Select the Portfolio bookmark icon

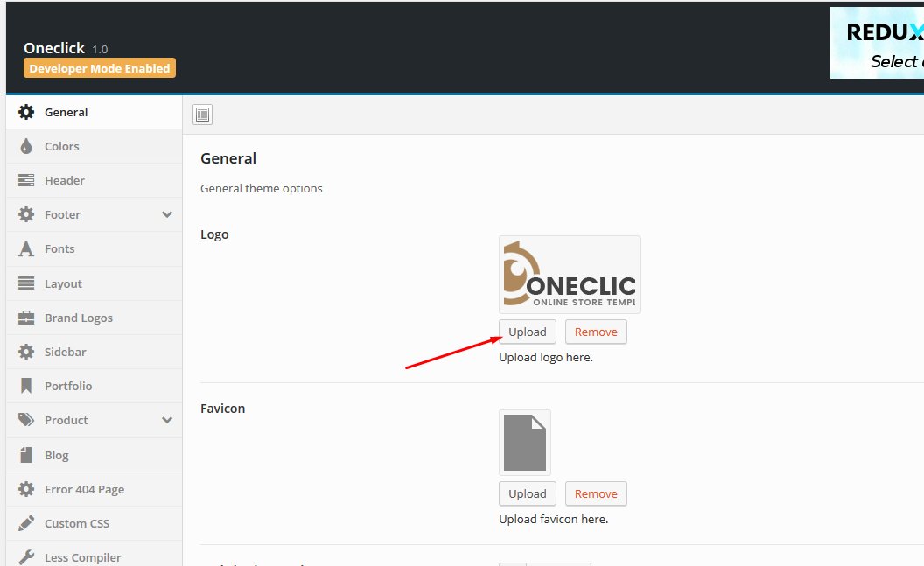pos(27,385)
